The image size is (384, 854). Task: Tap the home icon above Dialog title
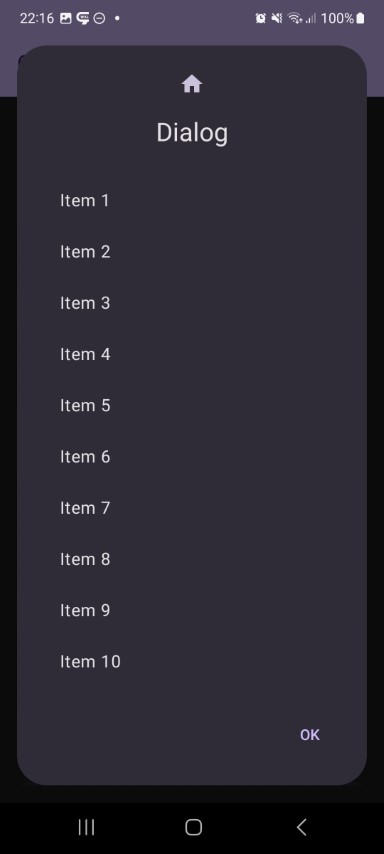click(192, 84)
